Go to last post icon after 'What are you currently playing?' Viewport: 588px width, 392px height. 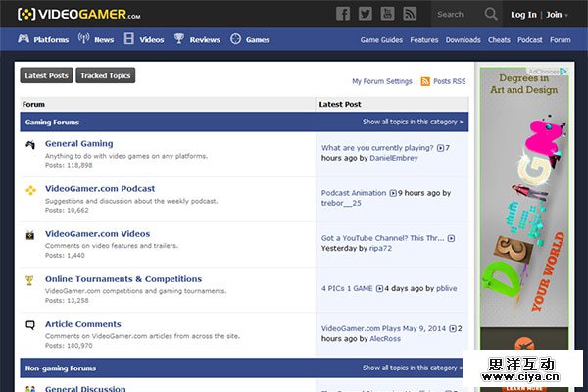pos(440,148)
